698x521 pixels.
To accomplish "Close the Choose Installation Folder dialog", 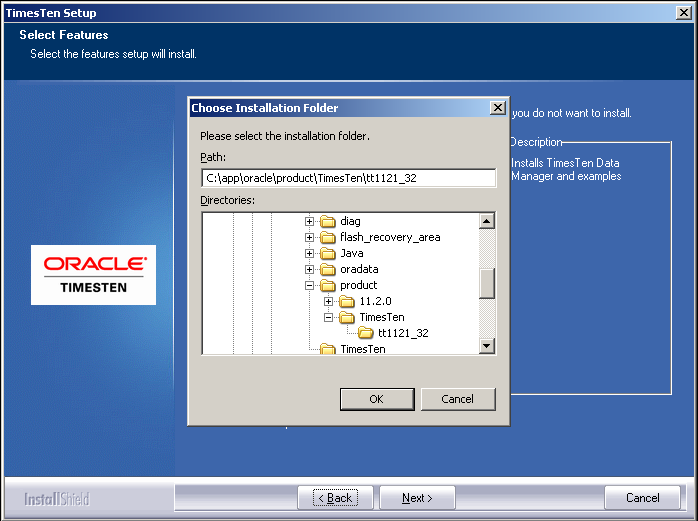I will (498, 107).
